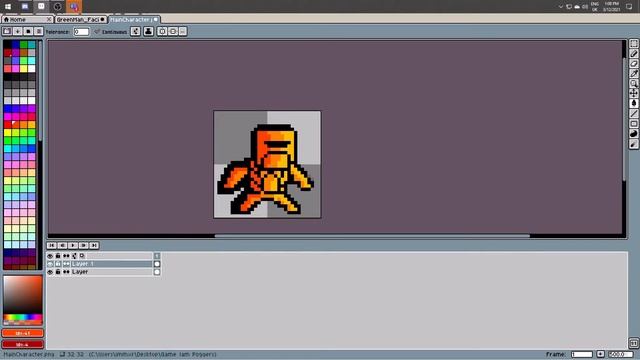Image resolution: width=640 pixels, height=360 pixels.
Task: Play the animation
Action: click(73, 245)
